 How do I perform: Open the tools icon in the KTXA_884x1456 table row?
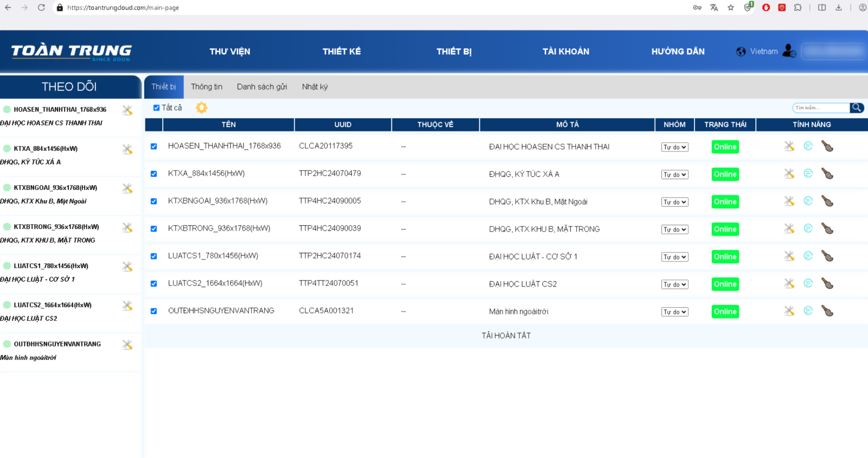pos(789,174)
